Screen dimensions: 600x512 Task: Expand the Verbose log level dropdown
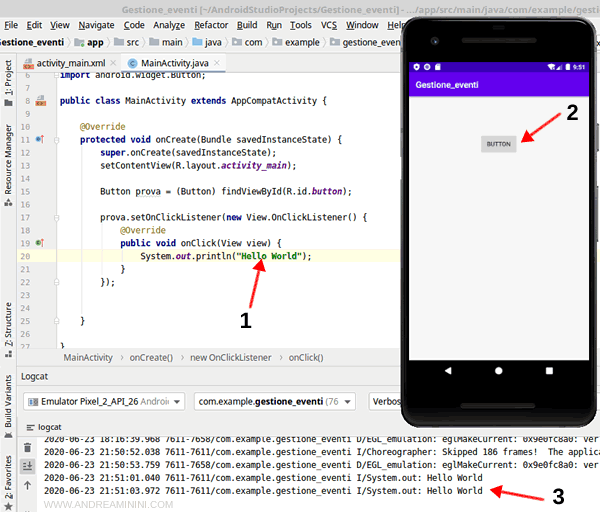[385, 401]
